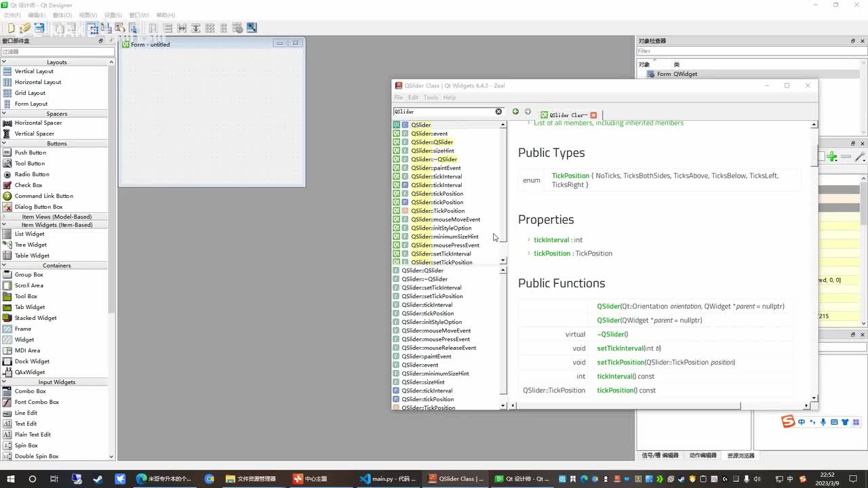This screenshot has width=868, height=488.
Task: Apply Lay Out Horizontally from the toolbar
Action: point(153,28)
